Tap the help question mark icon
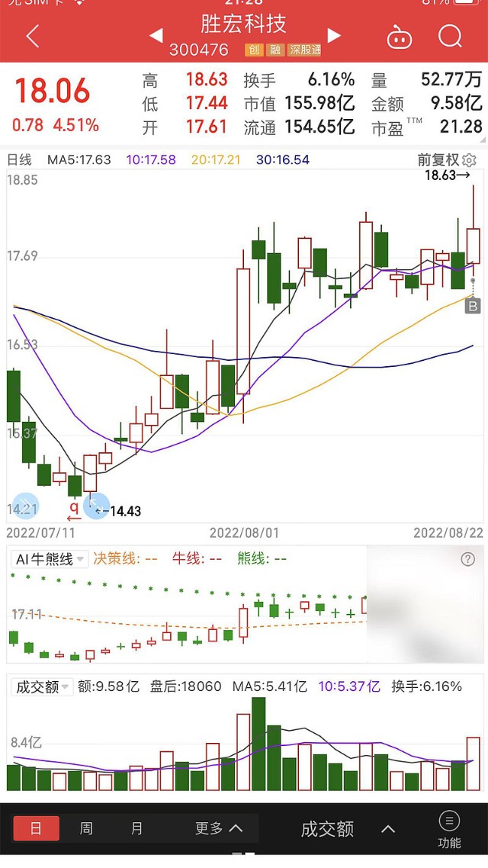 [x=467, y=559]
